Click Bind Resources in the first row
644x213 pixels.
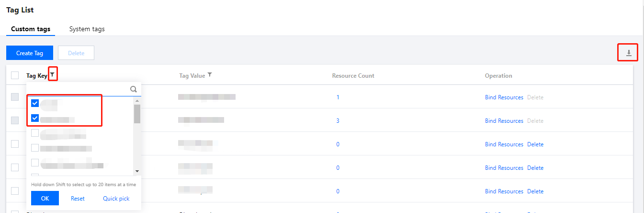pyautogui.click(x=504, y=97)
